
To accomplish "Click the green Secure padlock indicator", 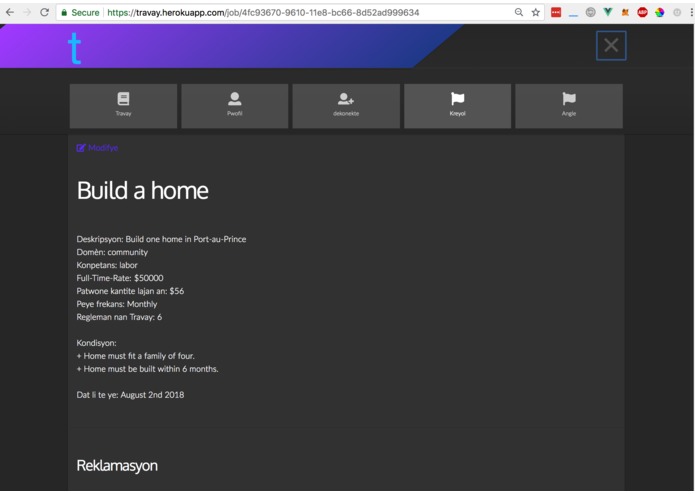I will (80, 12).
